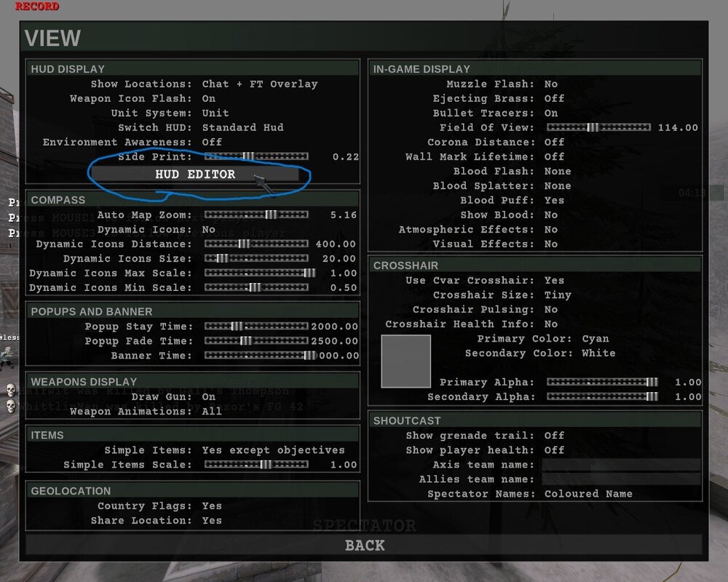The width and height of the screenshot is (728, 582).
Task: Adjust the Auto Map Zoom slider
Action: 256,215
